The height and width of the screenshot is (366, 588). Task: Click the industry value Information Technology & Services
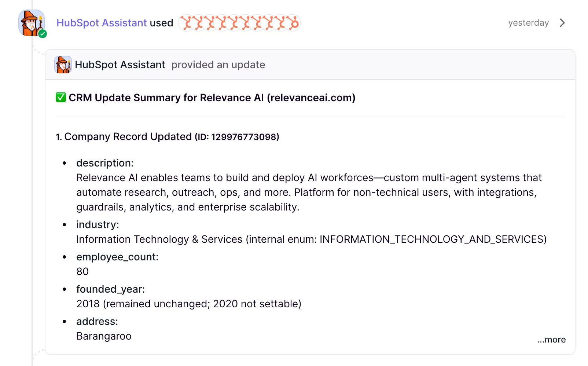click(159, 239)
